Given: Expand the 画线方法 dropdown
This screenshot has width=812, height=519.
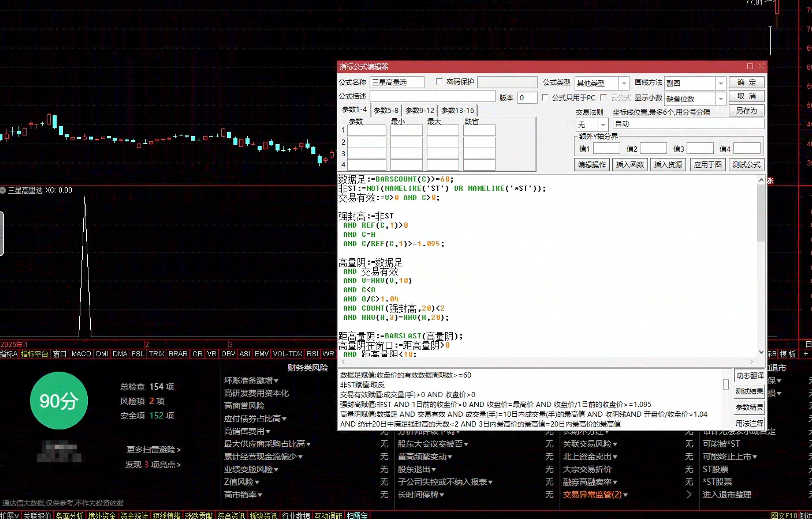Looking at the screenshot, I should (x=721, y=83).
